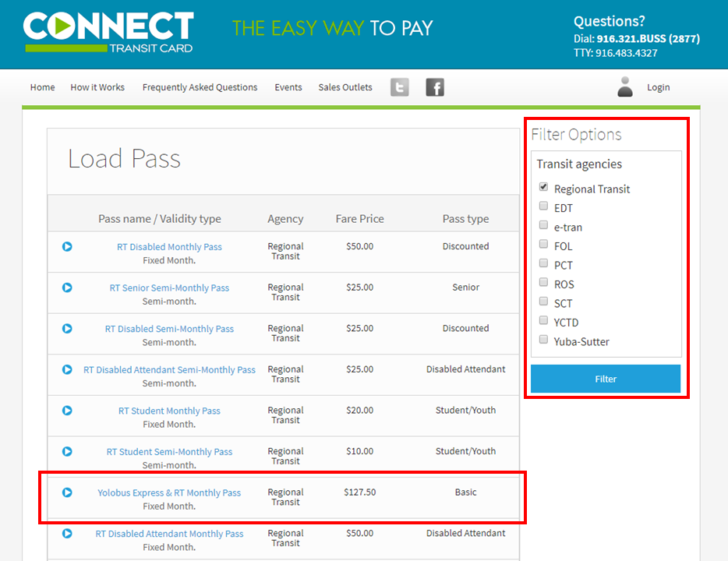This screenshot has width=728, height=561.
Task: Click the $20.00 fare price
Action: (x=360, y=410)
